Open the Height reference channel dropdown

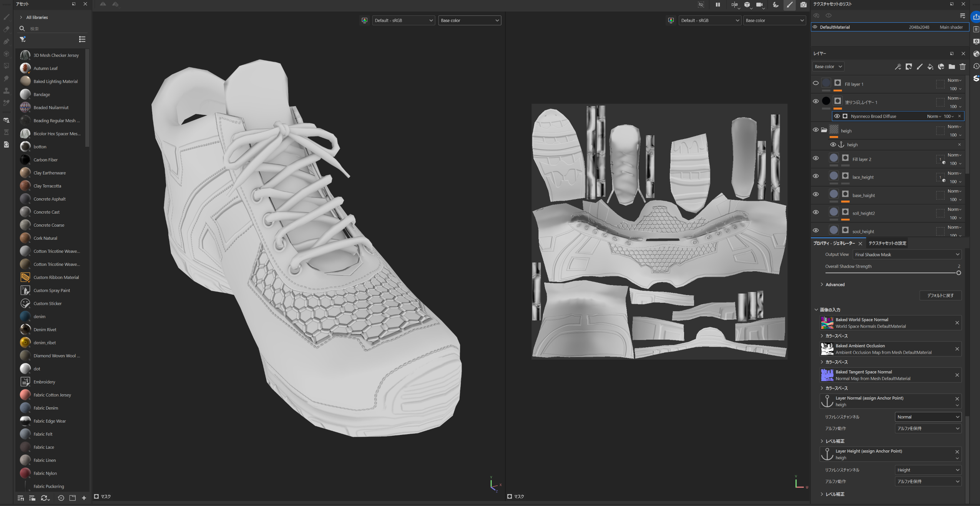point(928,470)
